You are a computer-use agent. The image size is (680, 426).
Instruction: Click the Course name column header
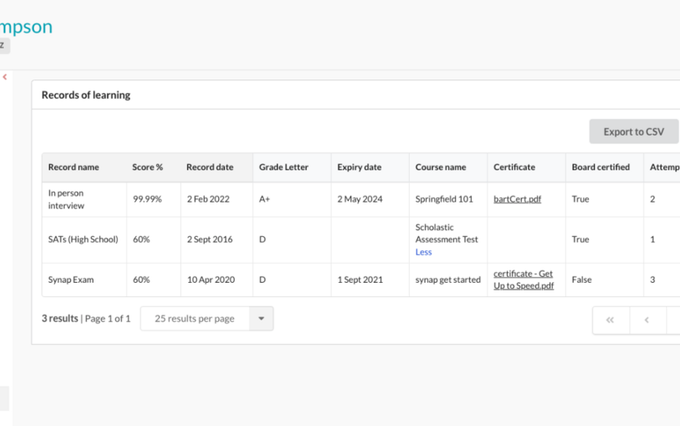(441, 167)
